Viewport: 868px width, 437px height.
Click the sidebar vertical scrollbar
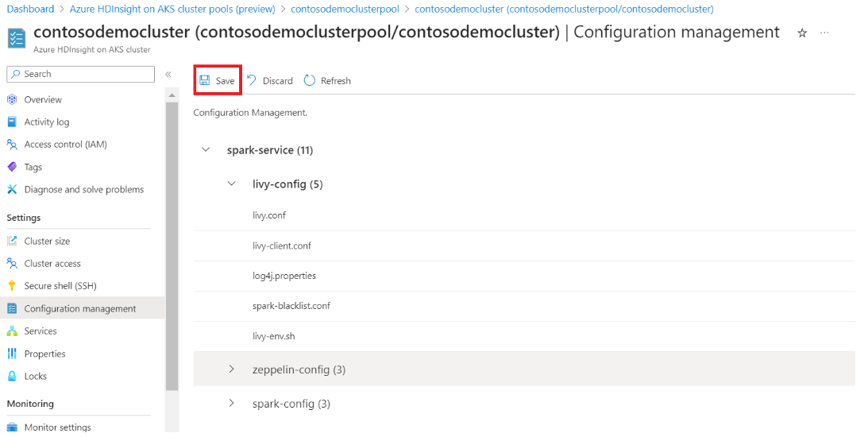(172, 246)
